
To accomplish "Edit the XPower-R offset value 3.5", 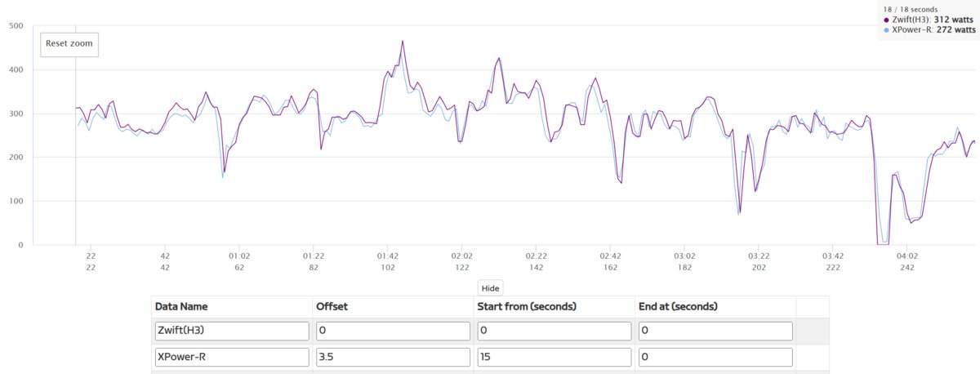I will [x=392, y=358].
